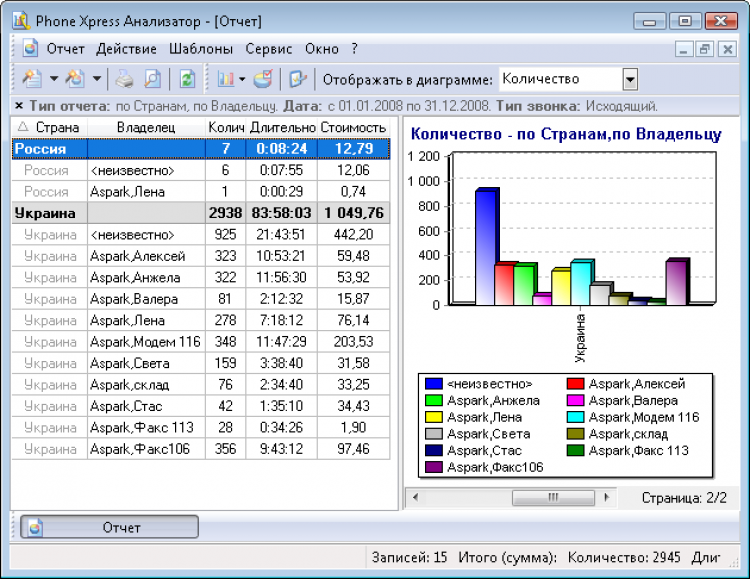Click the pie chart icon in toolbar

click(262, 79)
